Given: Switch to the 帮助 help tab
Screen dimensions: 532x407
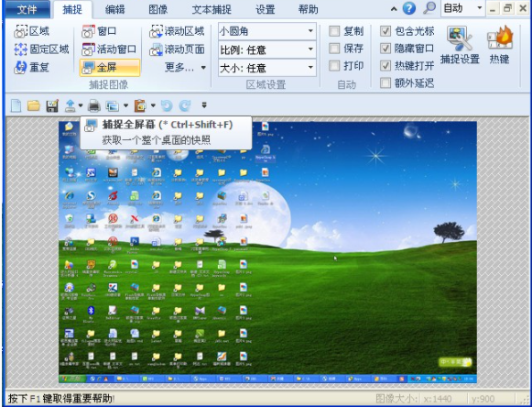Looking at the screenshot, I should 309,9.
